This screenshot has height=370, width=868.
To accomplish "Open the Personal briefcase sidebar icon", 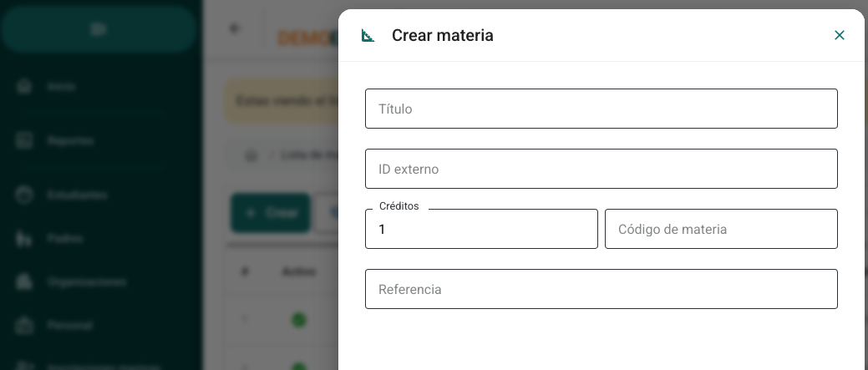I will (x=23, y=325).
